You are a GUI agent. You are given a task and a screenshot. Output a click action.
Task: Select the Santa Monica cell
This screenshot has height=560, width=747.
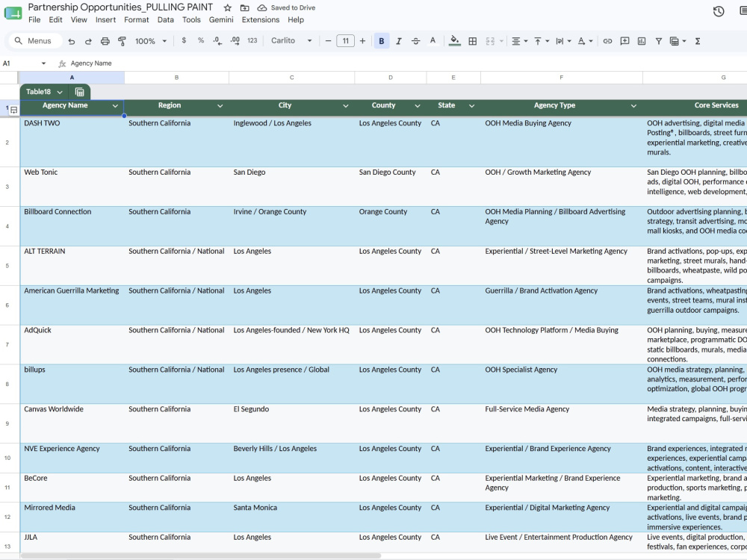tap(291, 517)
